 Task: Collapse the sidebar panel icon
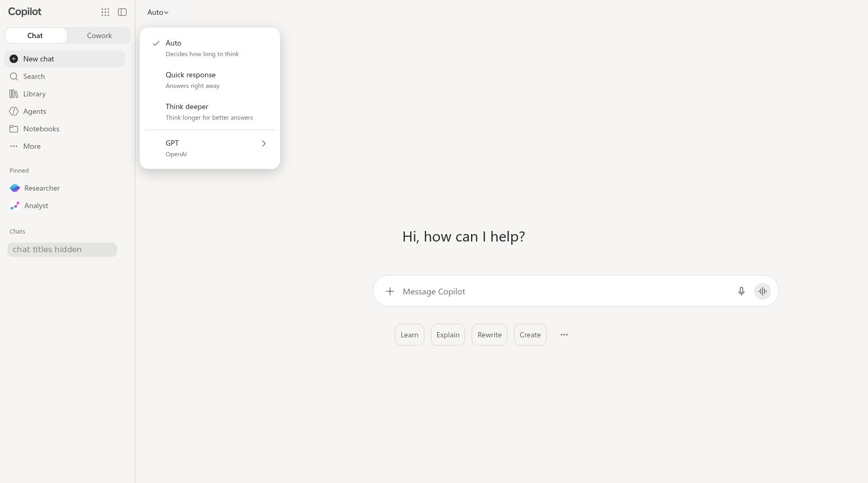tap(122, 12)
